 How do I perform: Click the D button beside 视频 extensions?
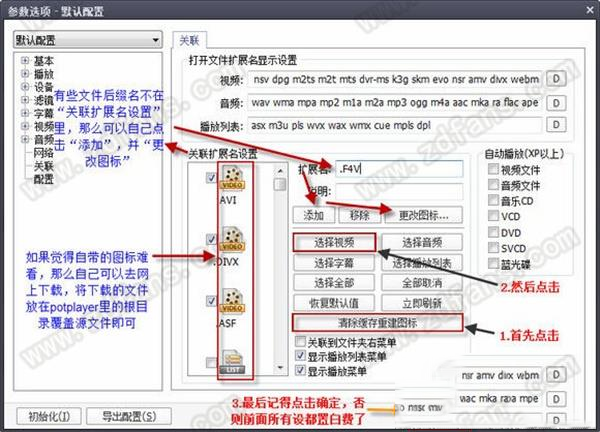tap(555, 78)
